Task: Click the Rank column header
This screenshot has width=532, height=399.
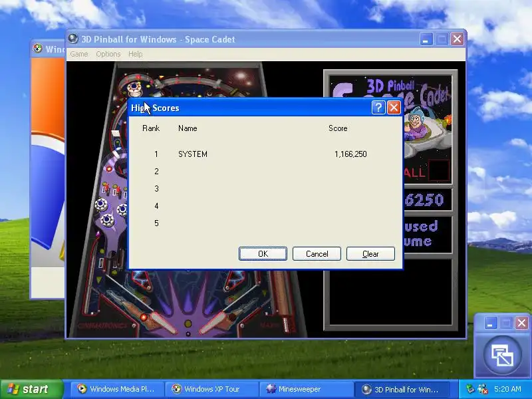Action: tap(151, 128)
